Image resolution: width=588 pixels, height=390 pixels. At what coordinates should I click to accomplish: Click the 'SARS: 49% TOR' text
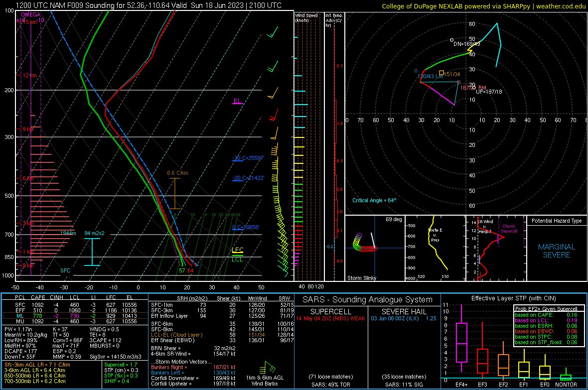coord(330,385)
